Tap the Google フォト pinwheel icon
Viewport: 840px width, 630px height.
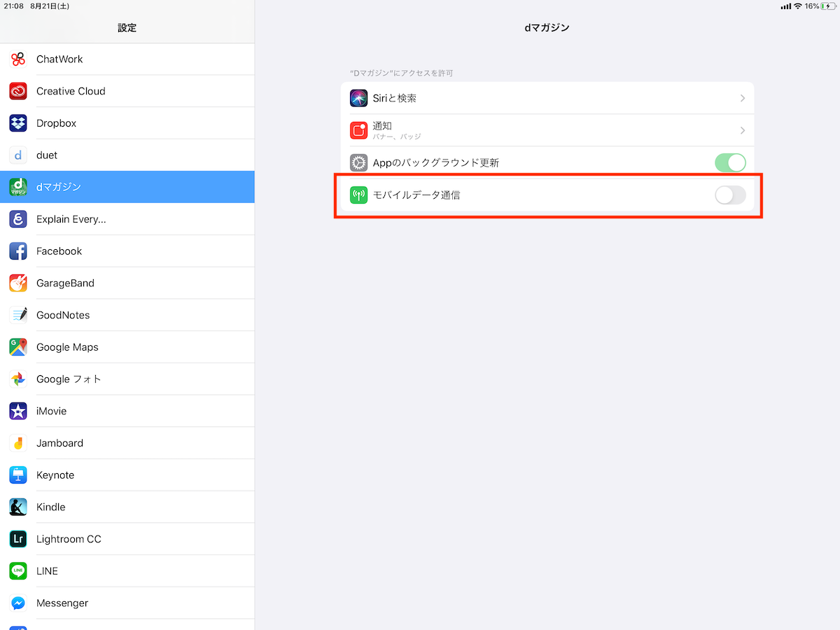18,379
